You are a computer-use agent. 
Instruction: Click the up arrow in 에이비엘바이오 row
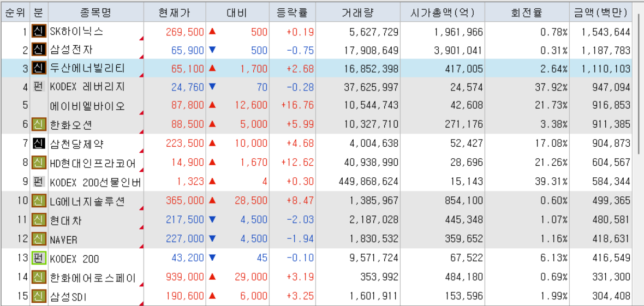click(212, 105)
